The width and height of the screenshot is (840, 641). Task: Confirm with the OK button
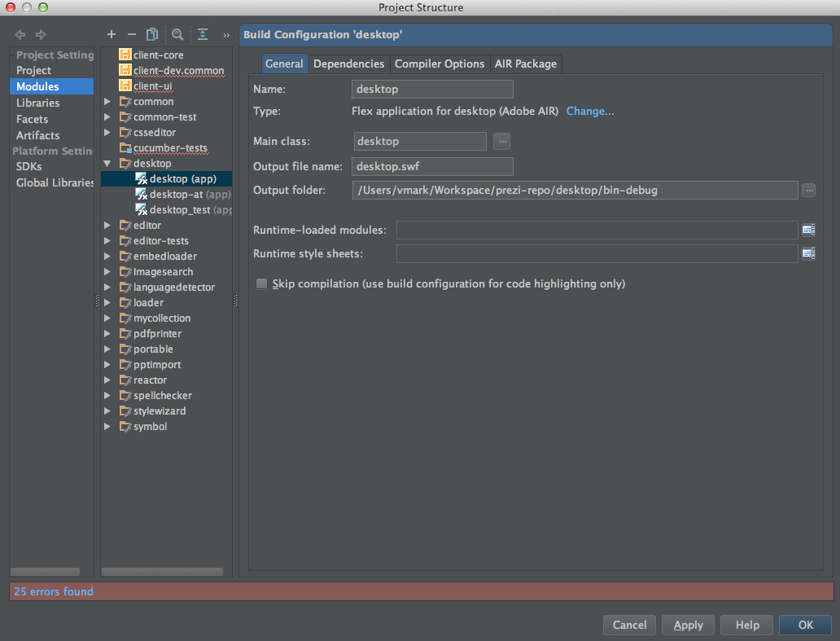tap(806, 625)
